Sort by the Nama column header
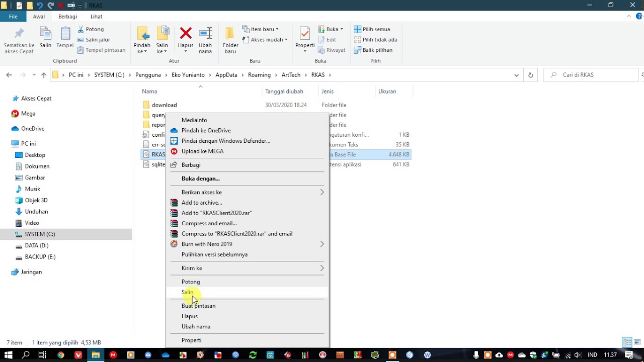Image resolution: width=644 pixels, height=362 pixels. [x=149, y=92]
